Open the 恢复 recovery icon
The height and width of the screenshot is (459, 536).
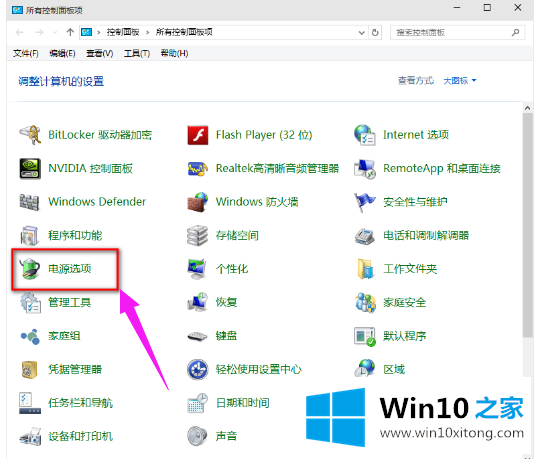(x=198, y=302)
